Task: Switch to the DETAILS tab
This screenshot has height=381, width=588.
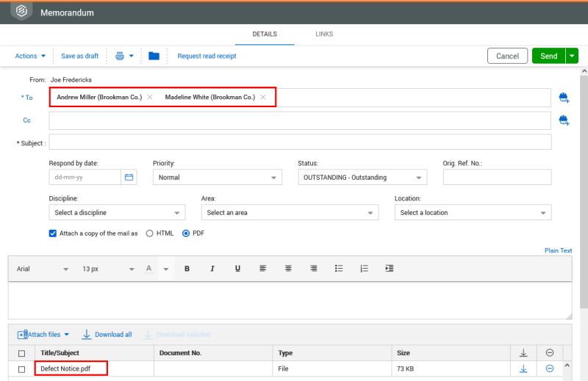Action: tap(265, 34)
